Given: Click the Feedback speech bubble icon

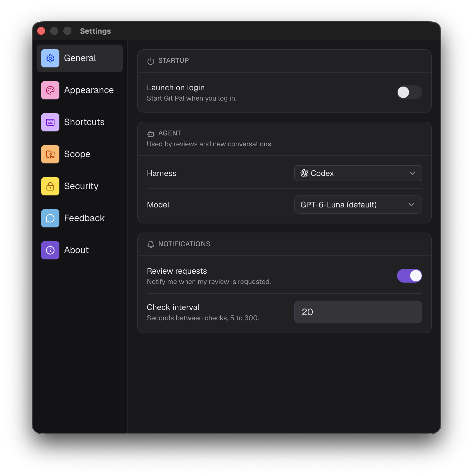Looking at the screenshot, I should tap(50, 218).
